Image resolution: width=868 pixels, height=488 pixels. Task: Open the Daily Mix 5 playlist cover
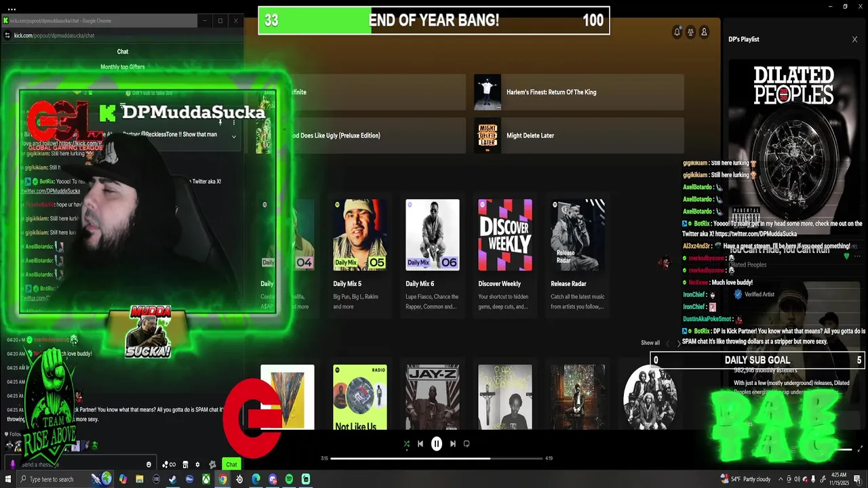coord(359,235)
